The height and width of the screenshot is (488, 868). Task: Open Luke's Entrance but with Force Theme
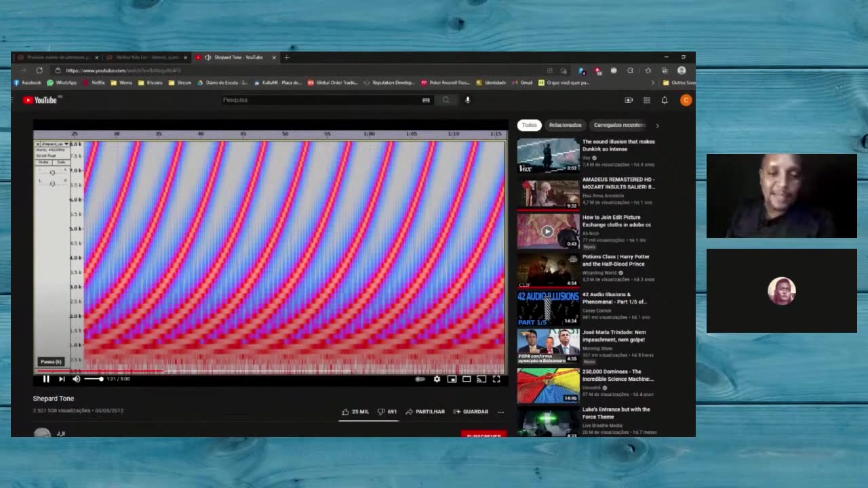click(x=616, y=413)
